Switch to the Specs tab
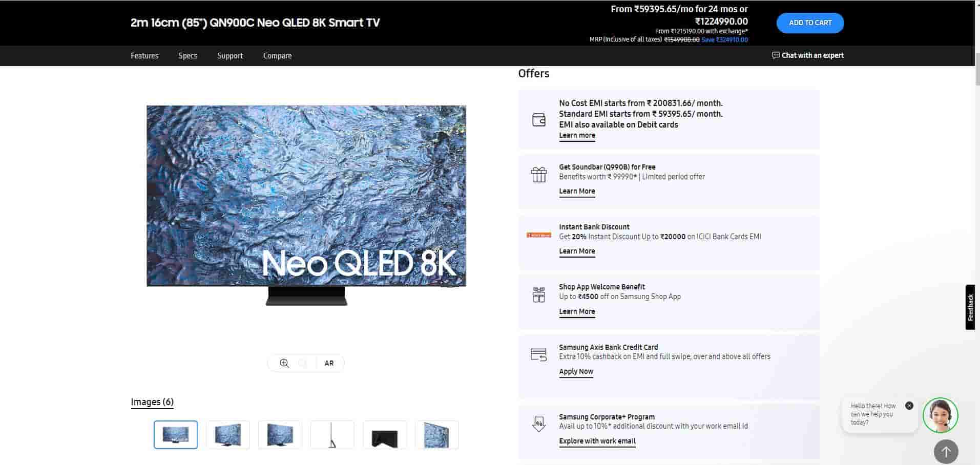 tap(187, 56)
